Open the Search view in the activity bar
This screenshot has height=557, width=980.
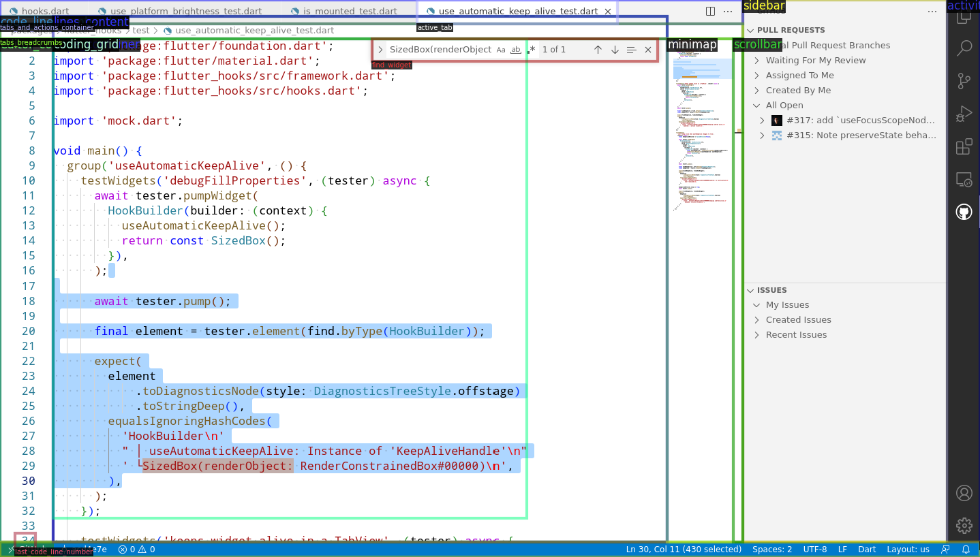click(x=964, y=48)
